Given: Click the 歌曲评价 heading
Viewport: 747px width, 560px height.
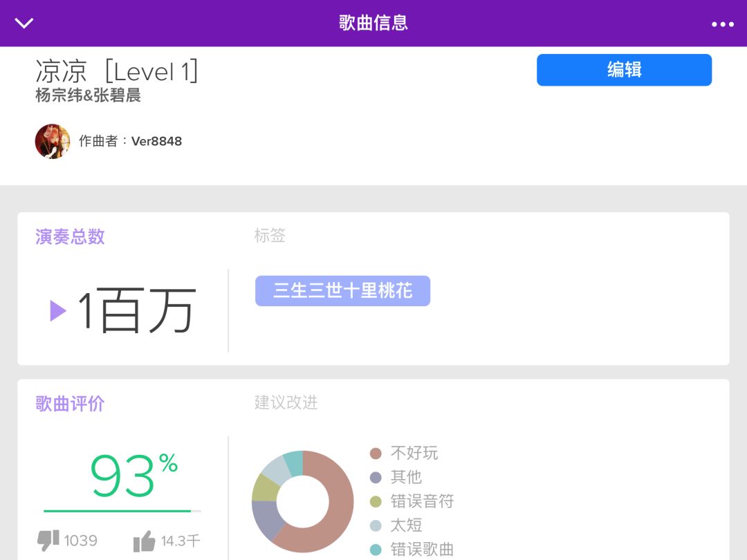Looking at the screenshot, I should coord(70,404).
